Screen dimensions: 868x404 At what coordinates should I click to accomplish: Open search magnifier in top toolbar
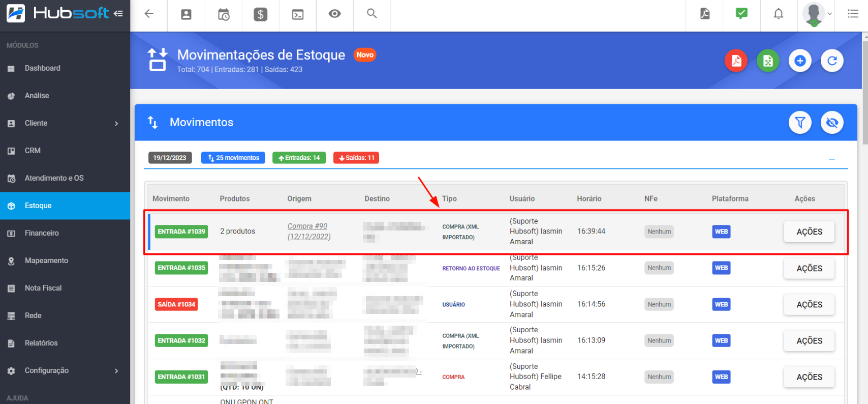[x=372, y=14]
